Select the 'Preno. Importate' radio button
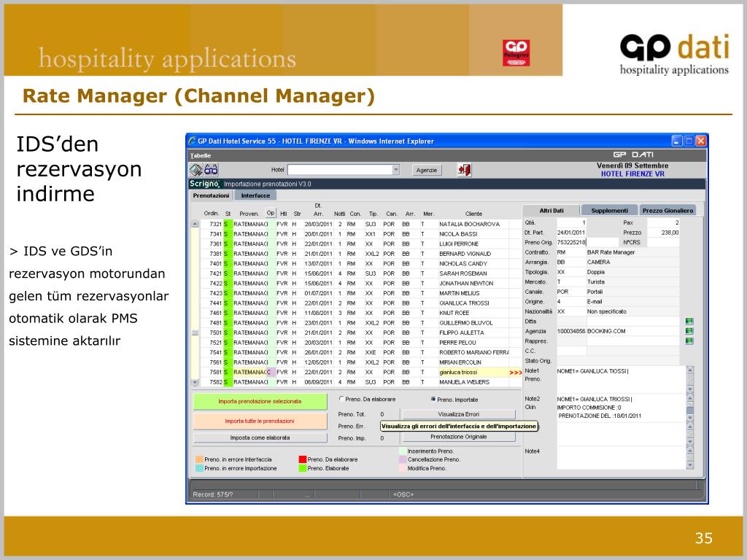Screen dimensions: 747x560 point(433,399)
